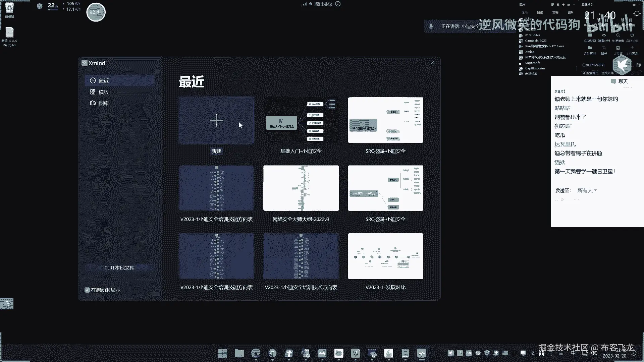The height and width of the screenshot is (362, 644).
Task: Create a new mind map via 新建 tile
Action: point(216,120)
